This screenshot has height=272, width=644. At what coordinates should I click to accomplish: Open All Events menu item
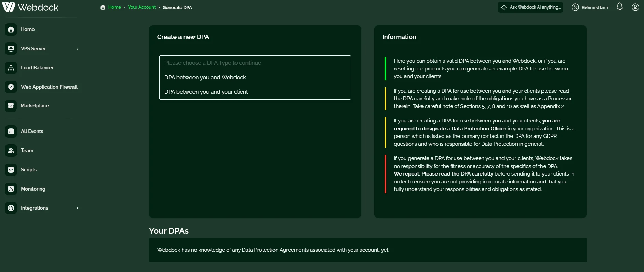pyautogui.click(x=32, y=131)
